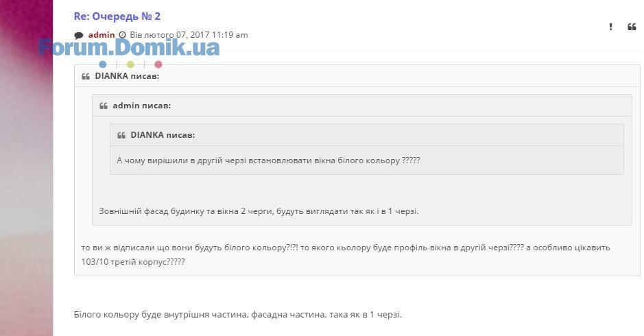Click the "admin писав:" quote header
Screen dimensions: 644x336
[x=142, y=106]
